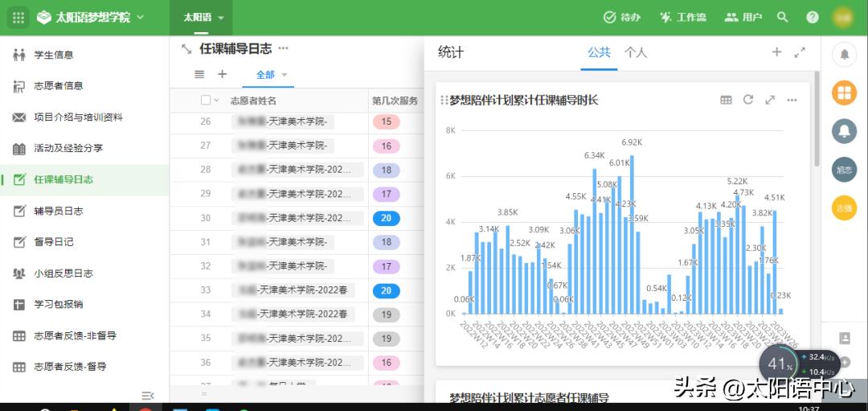Open the chart more options dots

pyautogui.click(x=792, y=101)
